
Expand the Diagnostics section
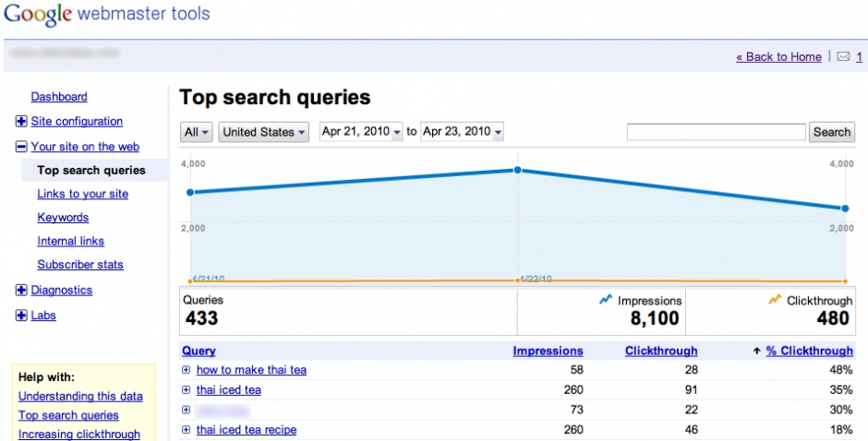[x=21, y=290]
